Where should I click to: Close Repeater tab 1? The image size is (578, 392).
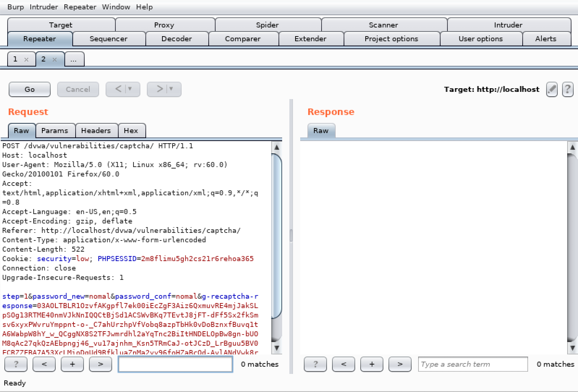pos(26,60)
